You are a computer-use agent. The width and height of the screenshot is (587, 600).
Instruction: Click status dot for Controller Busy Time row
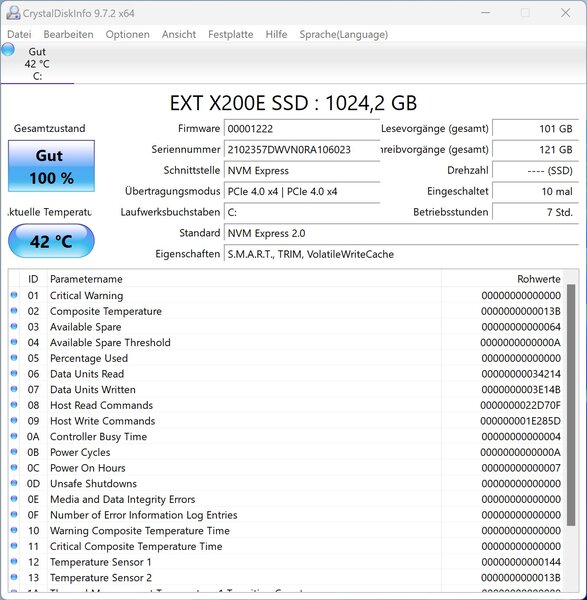(14, 436)
